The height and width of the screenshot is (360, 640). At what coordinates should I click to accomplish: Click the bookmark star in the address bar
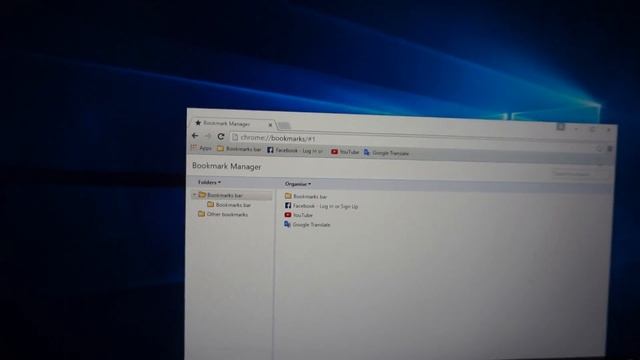click(x=599, y=149)
